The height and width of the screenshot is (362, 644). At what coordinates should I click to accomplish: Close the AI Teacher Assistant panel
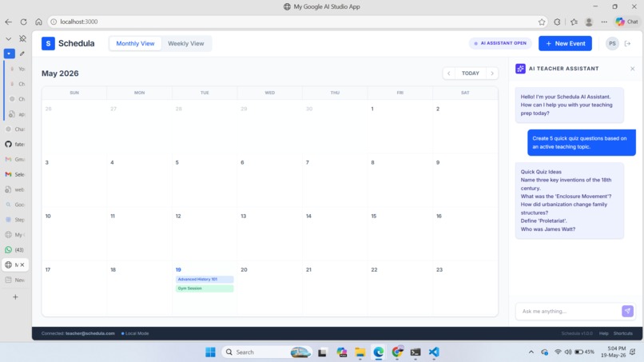[x=633, y=69]
